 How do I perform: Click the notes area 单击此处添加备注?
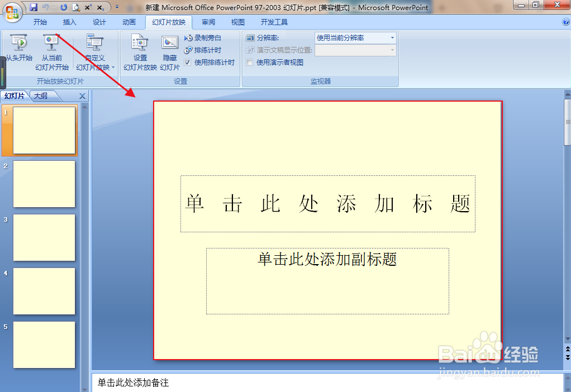click(x=327, y=383)
